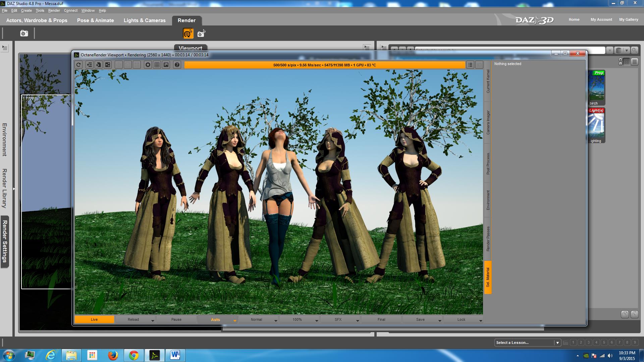The height and width of the screenshot is (362, 644).
Task: Click the node share icon in Octane toolbar
Action: [x=108, y=65]
